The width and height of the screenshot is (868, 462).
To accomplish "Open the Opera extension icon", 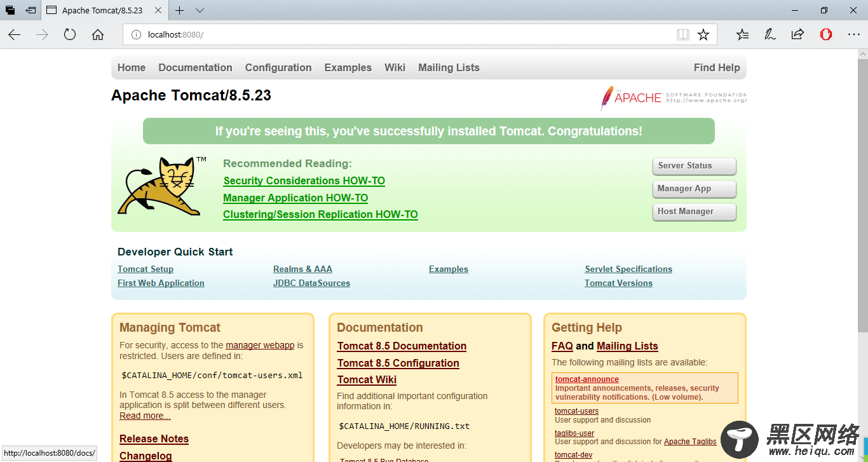I will (x=826, y=35).
